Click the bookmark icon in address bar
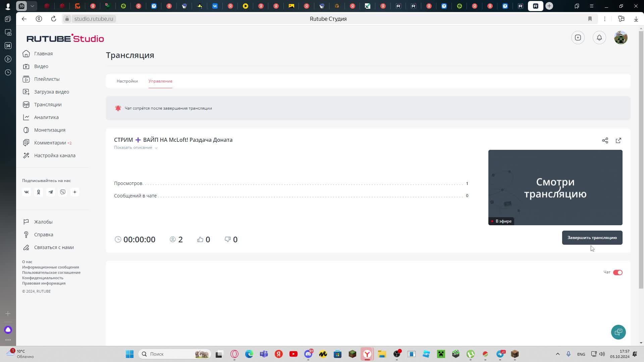The image size is (644, 362). [590, 19]
